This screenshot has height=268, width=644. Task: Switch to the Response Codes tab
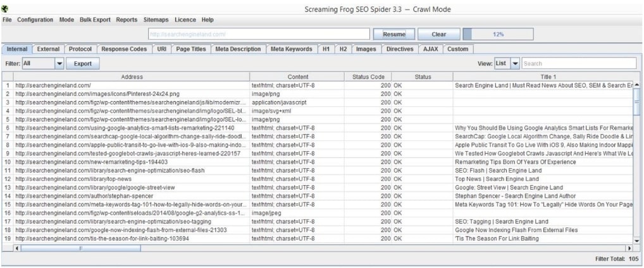pyautogui.click(x=124, y=49)
